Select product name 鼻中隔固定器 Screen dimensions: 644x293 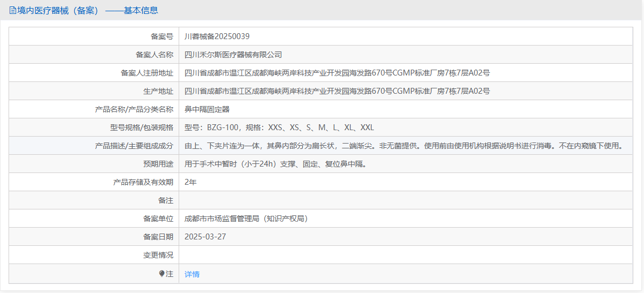click(x=207, y=109)
